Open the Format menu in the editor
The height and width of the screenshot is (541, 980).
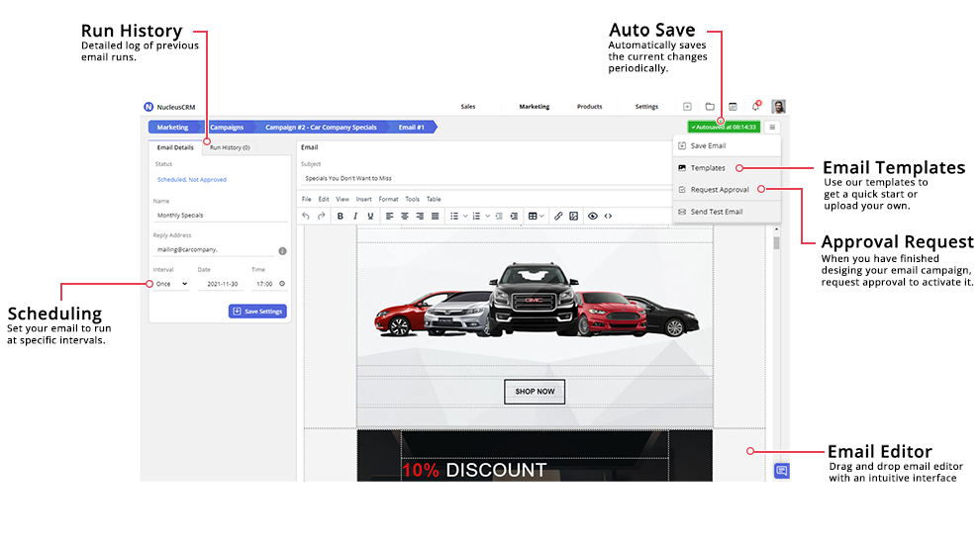click(388, 199)
